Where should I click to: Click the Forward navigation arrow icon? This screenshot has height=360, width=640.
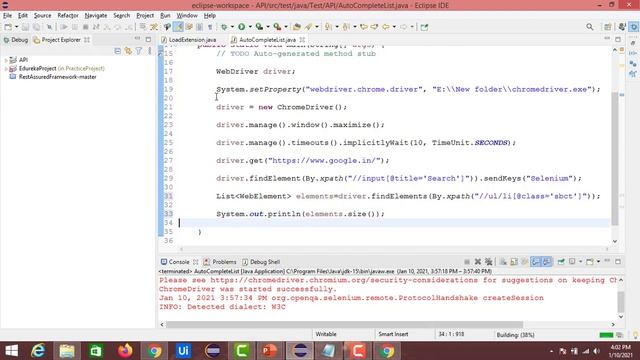403,27
